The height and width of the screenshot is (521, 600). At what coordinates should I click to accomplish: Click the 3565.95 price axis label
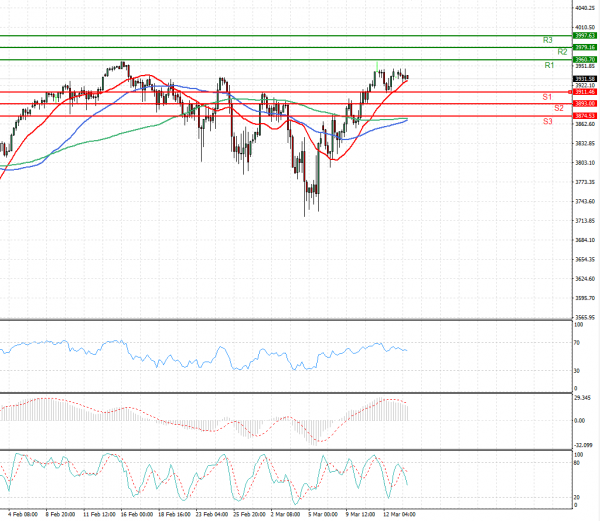point(585,317)
